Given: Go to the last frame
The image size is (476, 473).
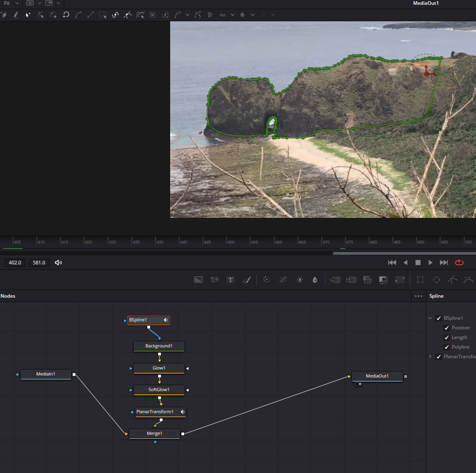Looking at the screenshot, I should [444, 262].
